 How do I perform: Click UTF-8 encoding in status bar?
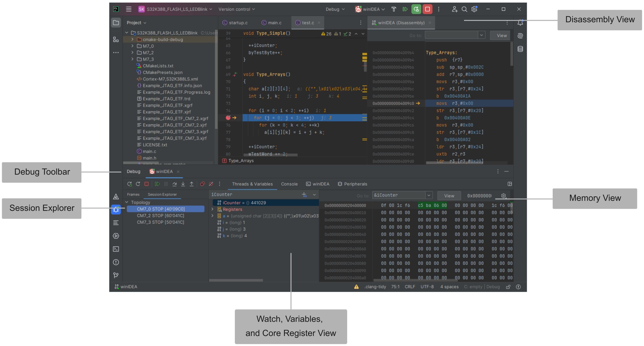(x=427, y=287)
